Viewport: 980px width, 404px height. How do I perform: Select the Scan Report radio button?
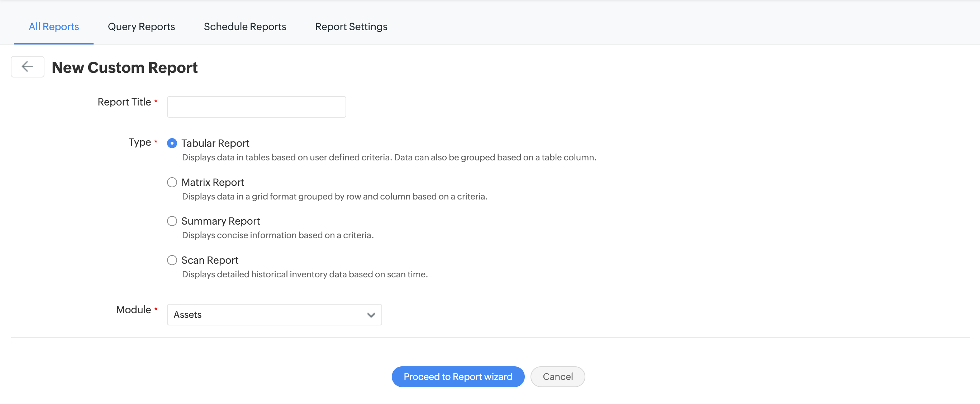point(172,260)
